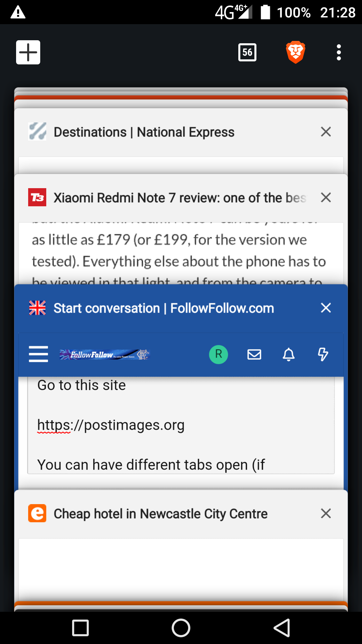The height and width of the screenshot is (644, 362).
Task: Tap the National Express favicon
Action: [x=37, y=131]
